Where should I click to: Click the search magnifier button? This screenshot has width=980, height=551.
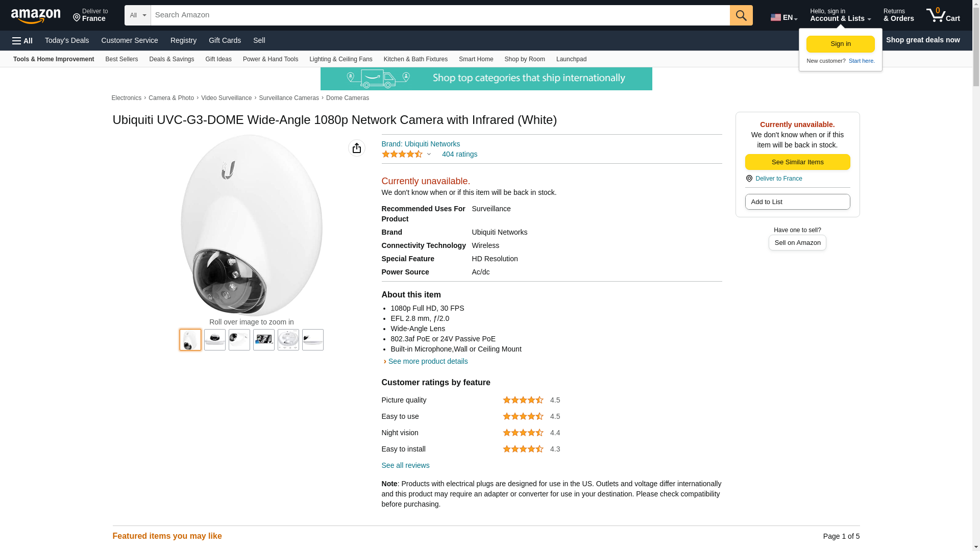(x=741, y=15)
